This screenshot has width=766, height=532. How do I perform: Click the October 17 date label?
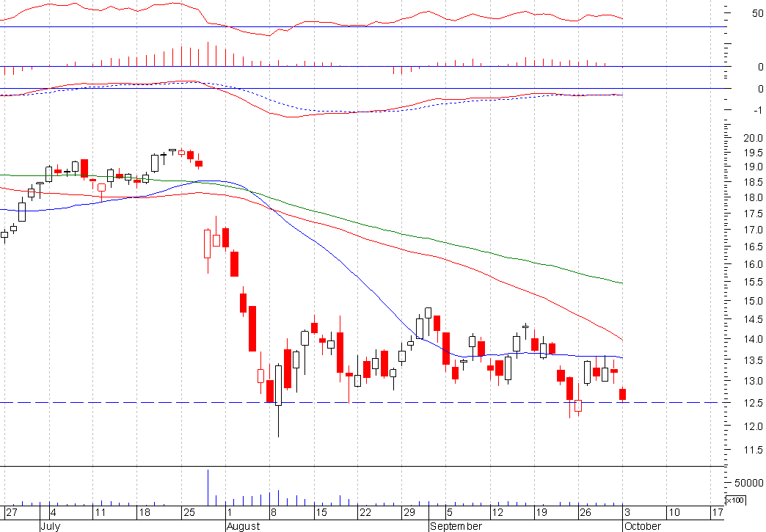click(x=717, y=512)
